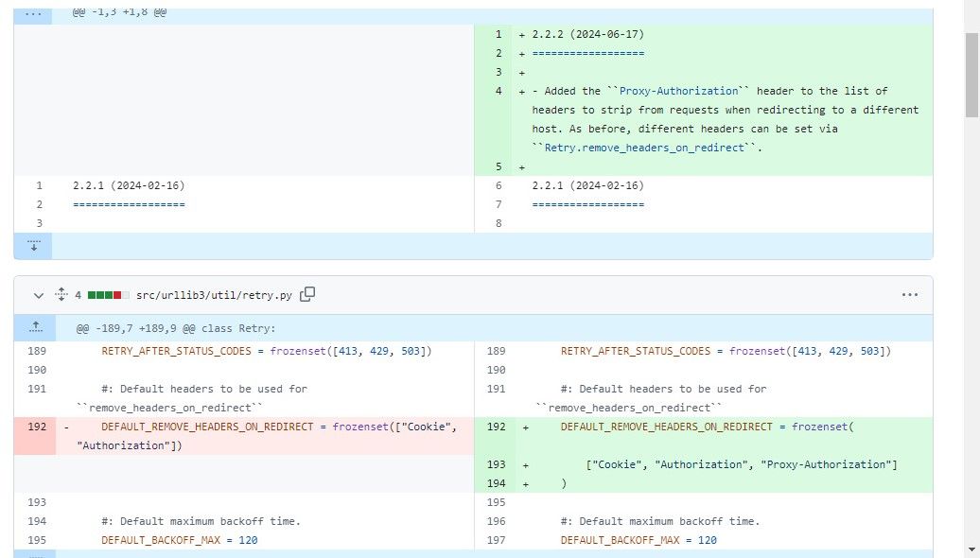Expand lines above the Retry class hunk
Image resolution: width=980 pixels, height=558 pixels.
(x=33, y=327)
